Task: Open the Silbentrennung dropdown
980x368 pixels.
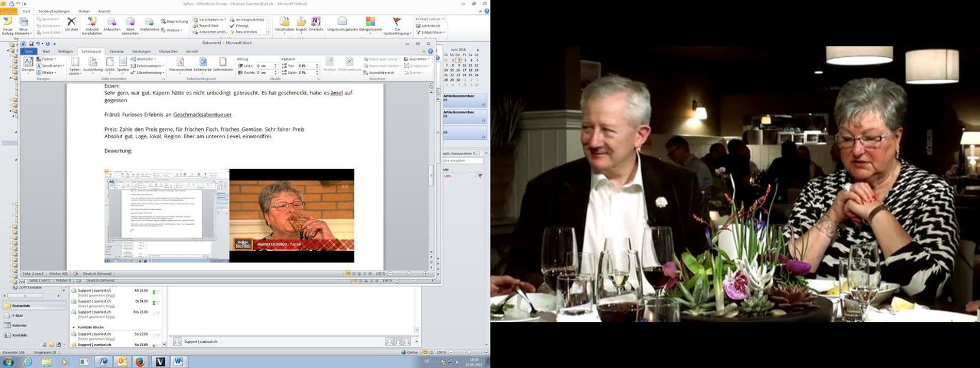Action: point(148,73)
